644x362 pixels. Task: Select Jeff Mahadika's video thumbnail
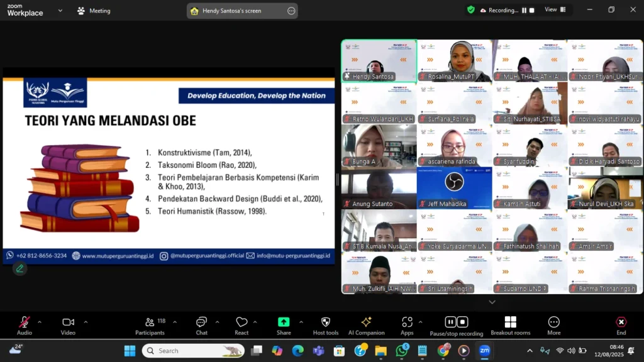(x=454, y=189)
